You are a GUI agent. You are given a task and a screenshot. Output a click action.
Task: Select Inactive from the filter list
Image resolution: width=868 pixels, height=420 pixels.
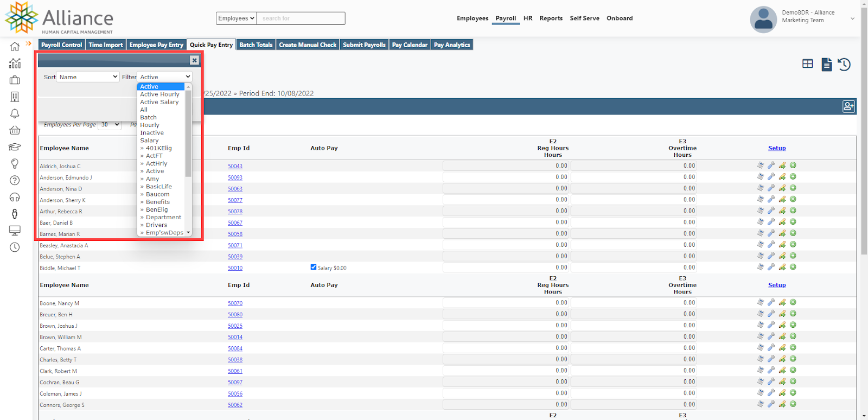pos(152,133)
